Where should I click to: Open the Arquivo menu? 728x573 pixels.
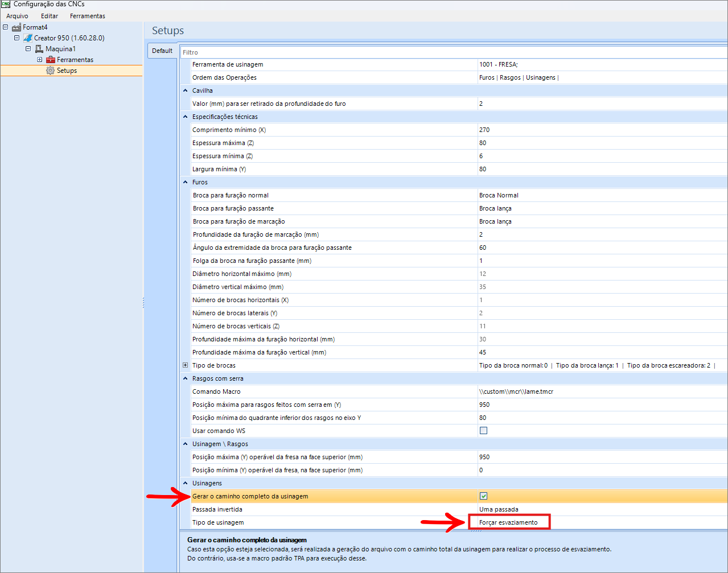click(17, 16)
